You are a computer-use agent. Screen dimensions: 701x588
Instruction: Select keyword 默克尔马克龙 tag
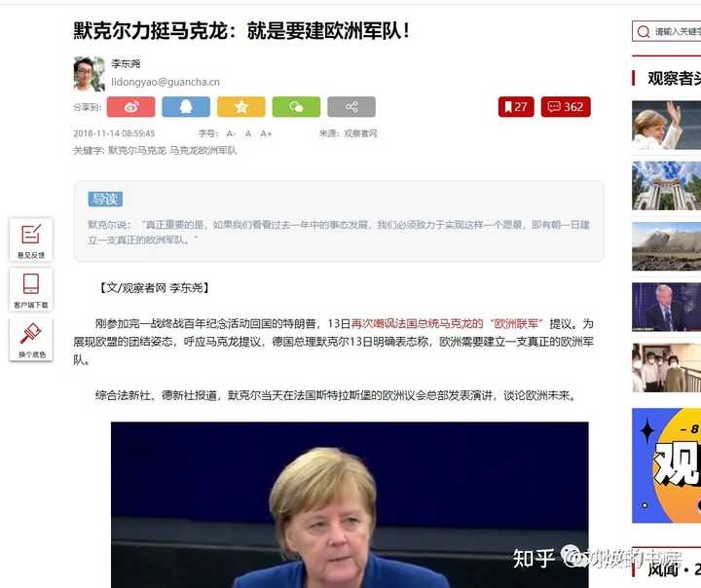(x=137, y=151)
